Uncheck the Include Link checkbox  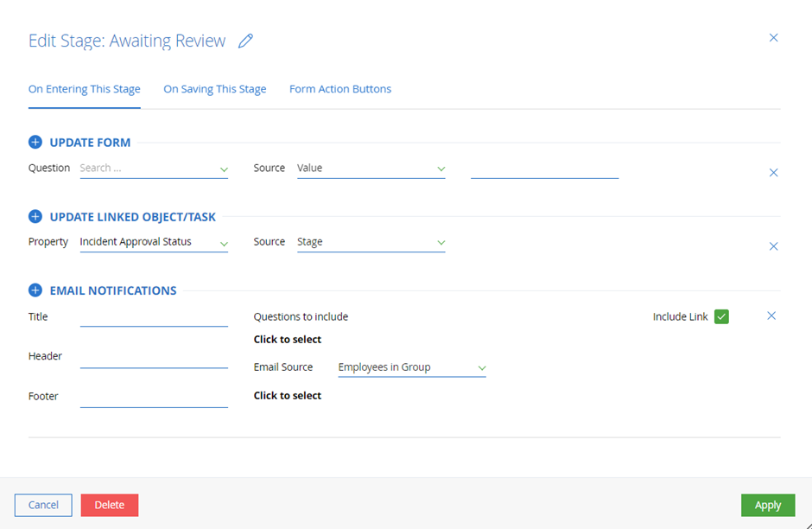pos(721,316)
